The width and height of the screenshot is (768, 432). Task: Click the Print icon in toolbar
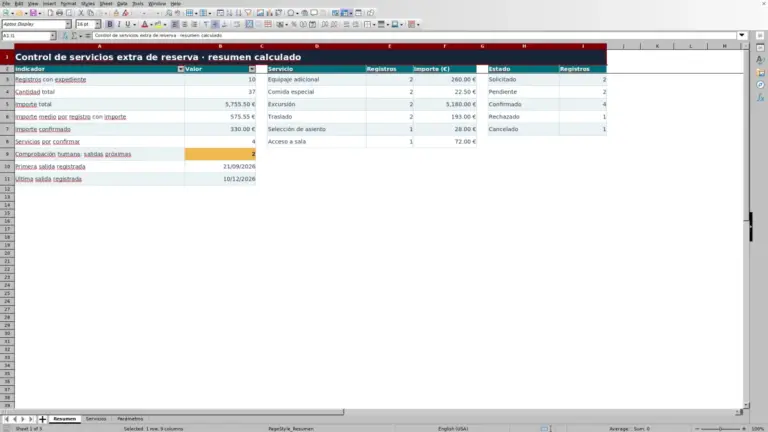[59, 13]
